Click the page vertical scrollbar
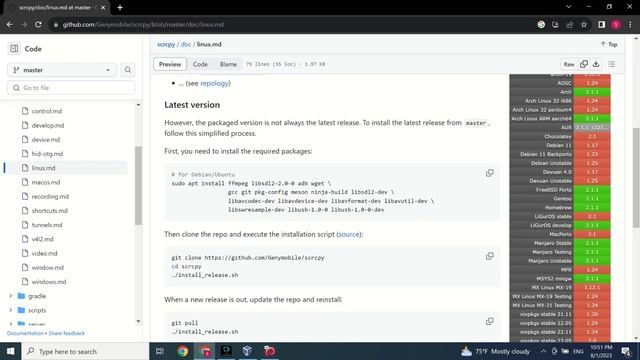The width and height of the screenshot is (640, 360). click(x=636, y=178)
